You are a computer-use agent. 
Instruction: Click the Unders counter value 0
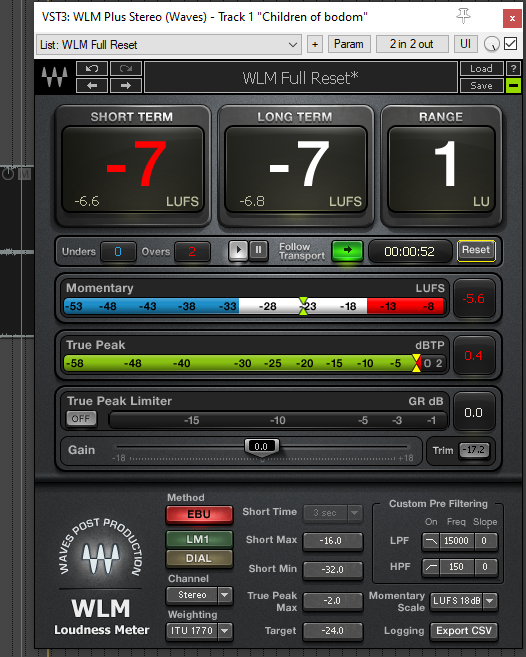pos(118,251)
